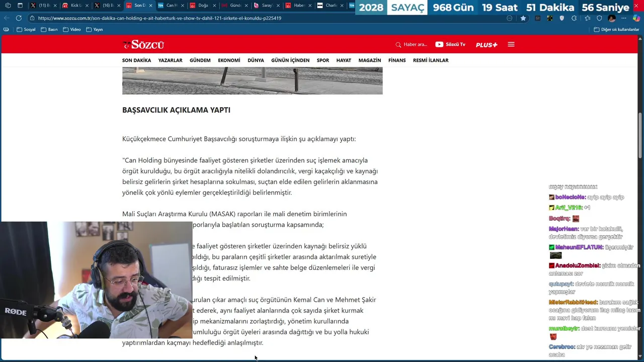Viewport: 644px width, 362px height.
Task: Click chat username boNecioNe
Action: pyautogui.click(x=570, y=197)
